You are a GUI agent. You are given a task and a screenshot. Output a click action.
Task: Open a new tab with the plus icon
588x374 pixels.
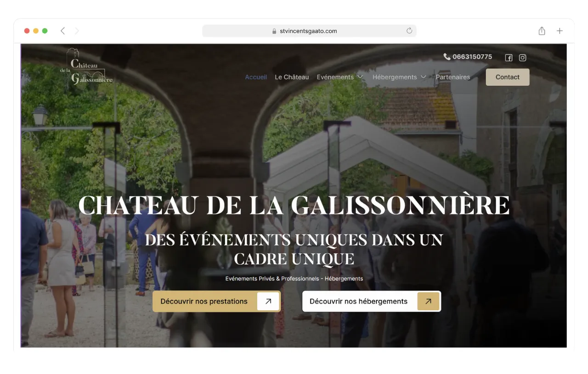(x=560, y=31)
